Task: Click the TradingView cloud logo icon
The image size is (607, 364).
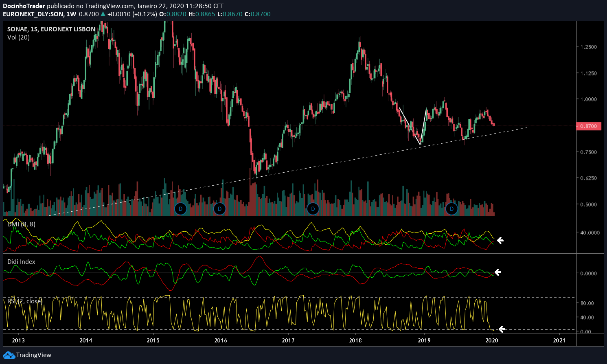Action: pyautogui.click(x=9, y=355)
